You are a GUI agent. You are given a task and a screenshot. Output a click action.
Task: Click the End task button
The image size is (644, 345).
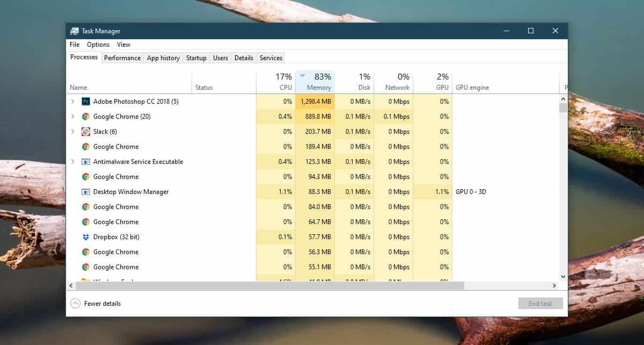point(540,304)
